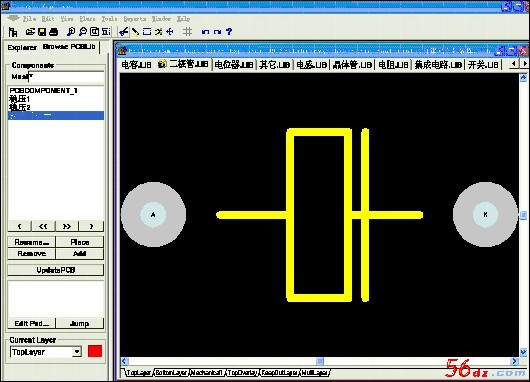The image size is (530, 382).
Task: Select PCBCOMPONENT_1 in the components list
Action: coord(56,91)
